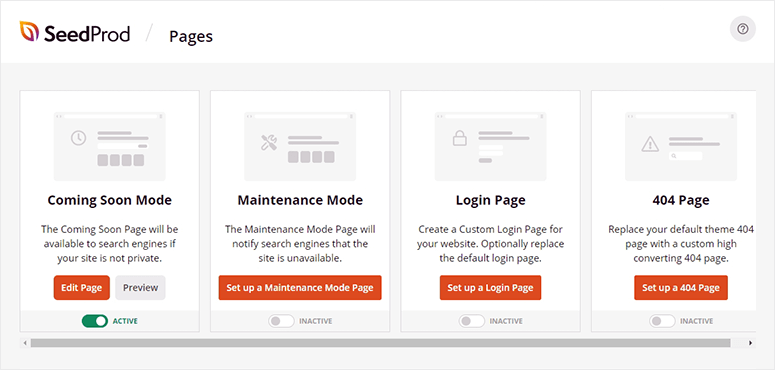Set up a Maintenance Mode Page
Image resolution: width=775 pixels, height=370 pixels.
coord(300,288)
